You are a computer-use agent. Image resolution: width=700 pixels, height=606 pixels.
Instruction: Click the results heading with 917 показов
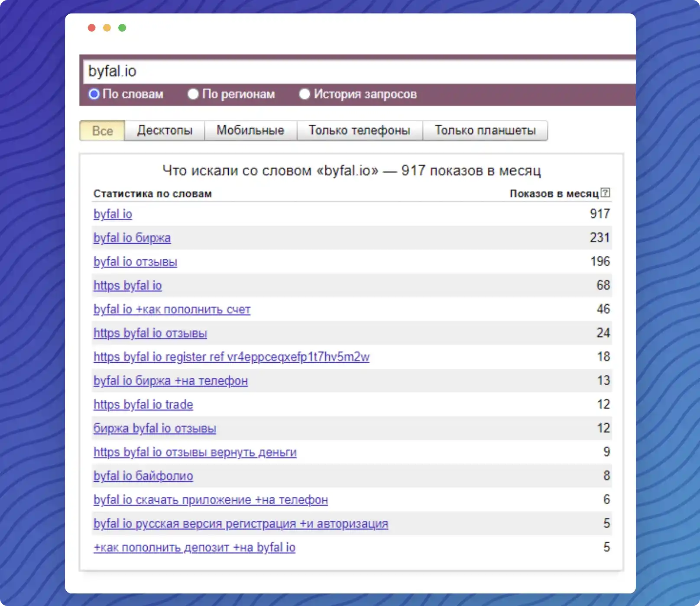click(351, 171)
